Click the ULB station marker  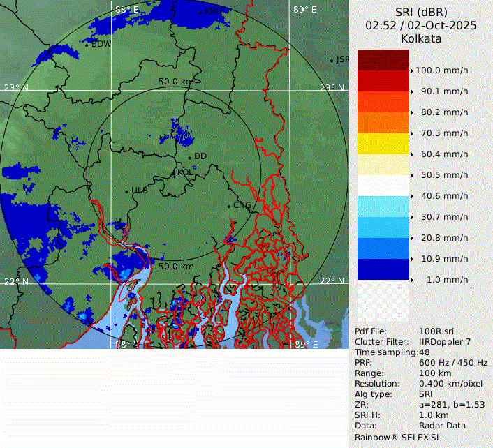click(126, 191)
